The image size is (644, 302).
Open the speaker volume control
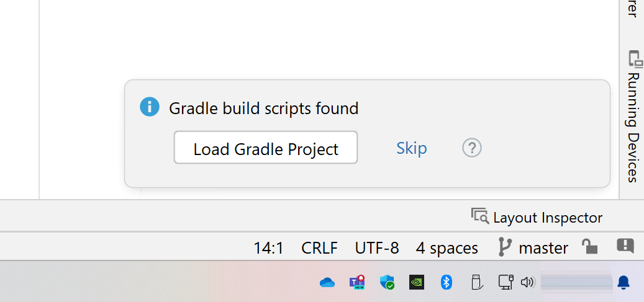click(527, 283)
